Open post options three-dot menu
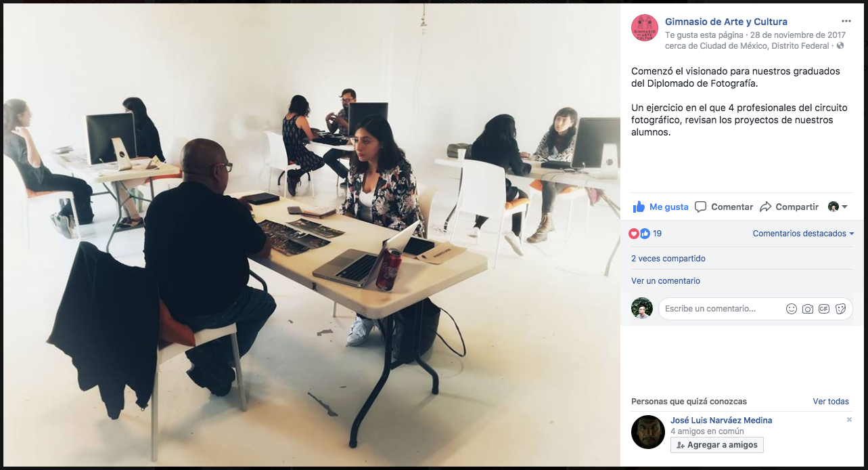868x470 pixels. coord(846,21)
